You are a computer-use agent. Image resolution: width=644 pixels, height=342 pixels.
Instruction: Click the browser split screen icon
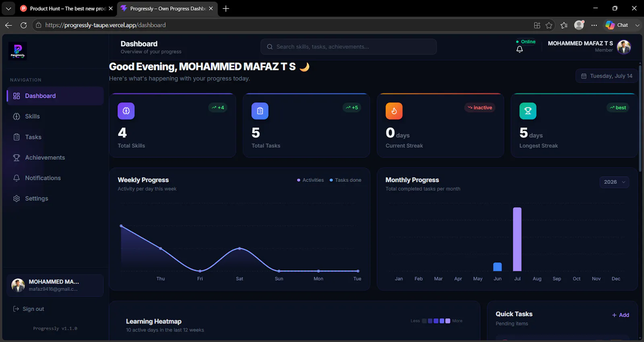537,25
